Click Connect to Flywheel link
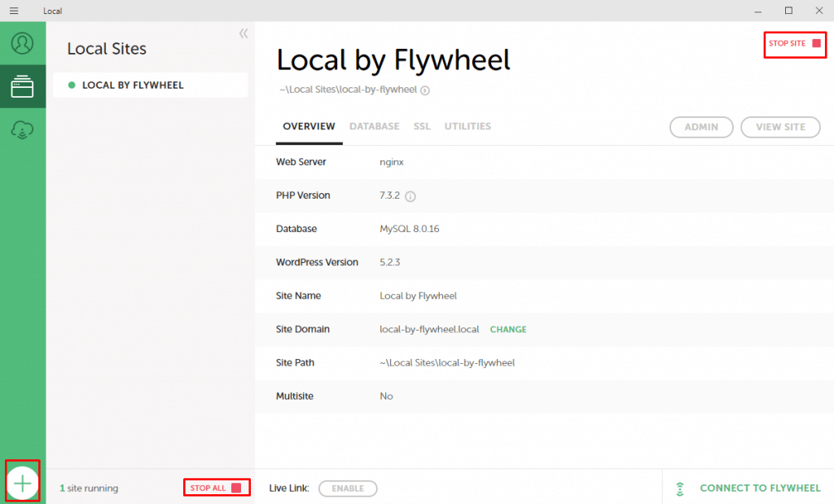The width and height of the screenshot is (834, 504). 760,488
